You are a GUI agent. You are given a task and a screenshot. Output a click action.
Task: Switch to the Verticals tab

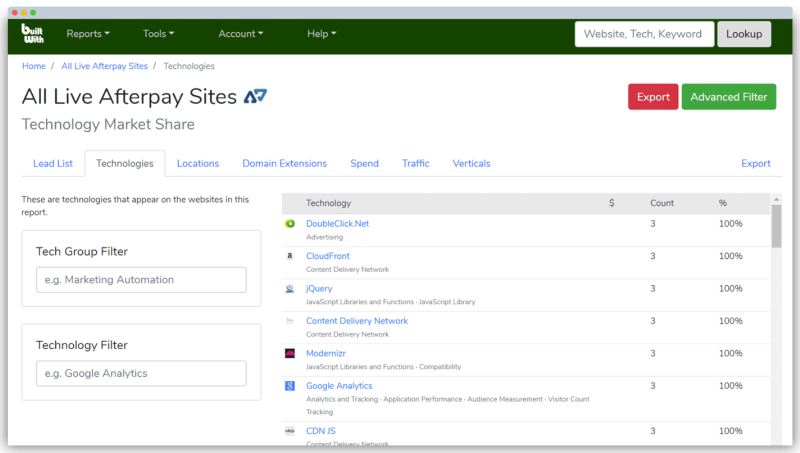click(471, 163)
